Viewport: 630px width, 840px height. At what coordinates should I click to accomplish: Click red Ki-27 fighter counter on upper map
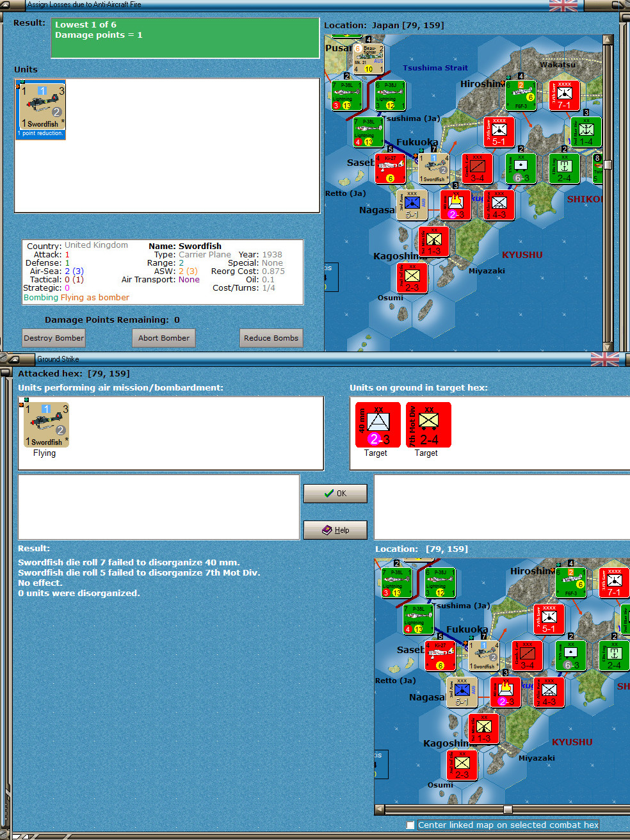(390, 168)
